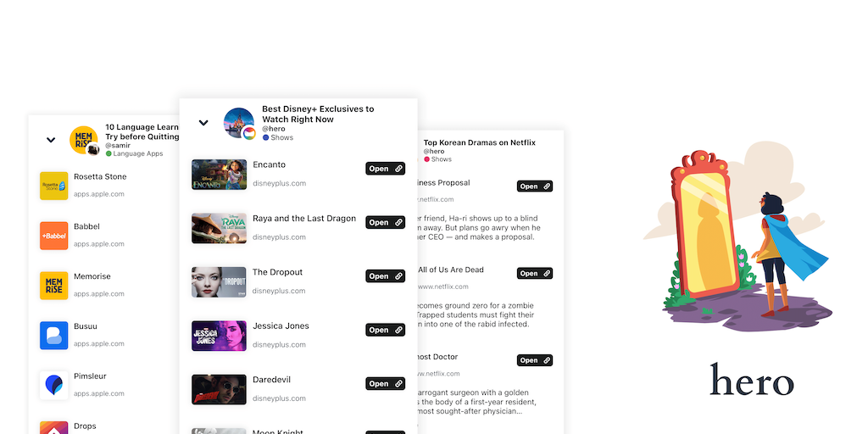Collapse the 10 Language Learning list chevron
The height and width of the screenshot is (434, 868).
pyautogui.click(x=51, y=140)
